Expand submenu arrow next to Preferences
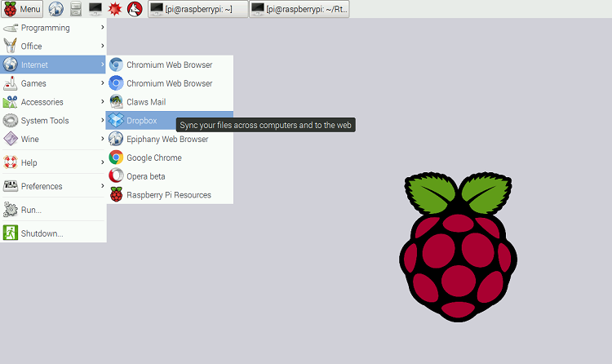The image size is (612, 364). tap(102, 185)
